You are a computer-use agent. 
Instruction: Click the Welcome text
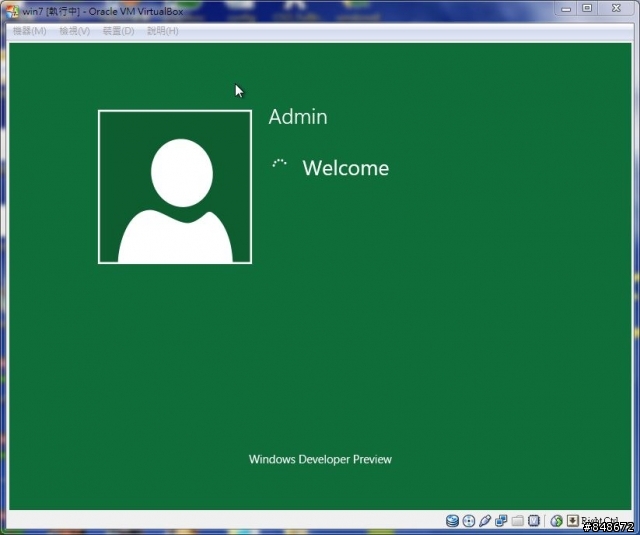tap(346, 168)
